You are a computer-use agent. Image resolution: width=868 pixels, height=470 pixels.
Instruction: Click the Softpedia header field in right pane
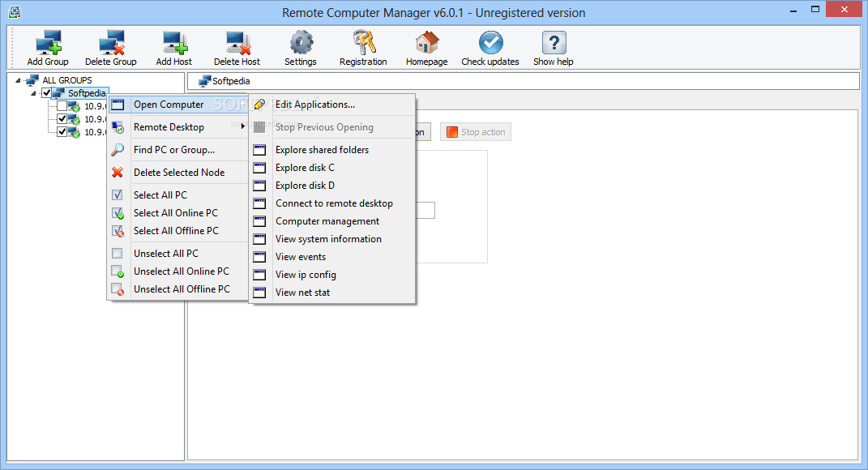(x=523, y=81)
